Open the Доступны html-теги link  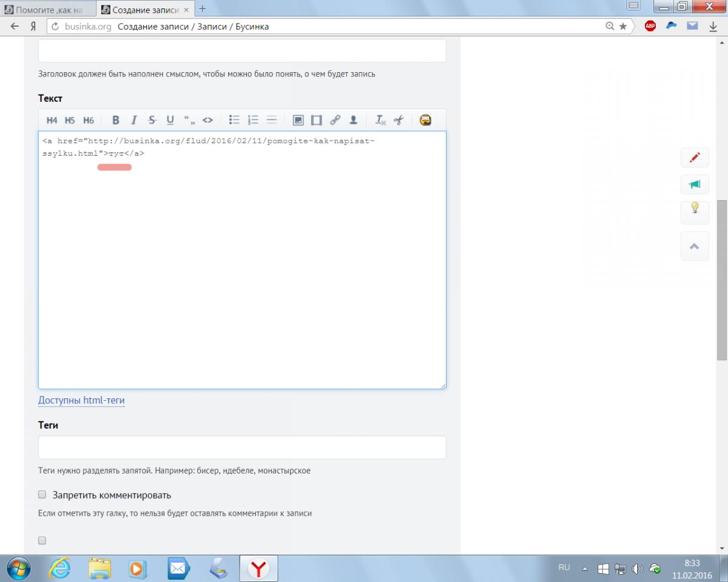[81, 400]
